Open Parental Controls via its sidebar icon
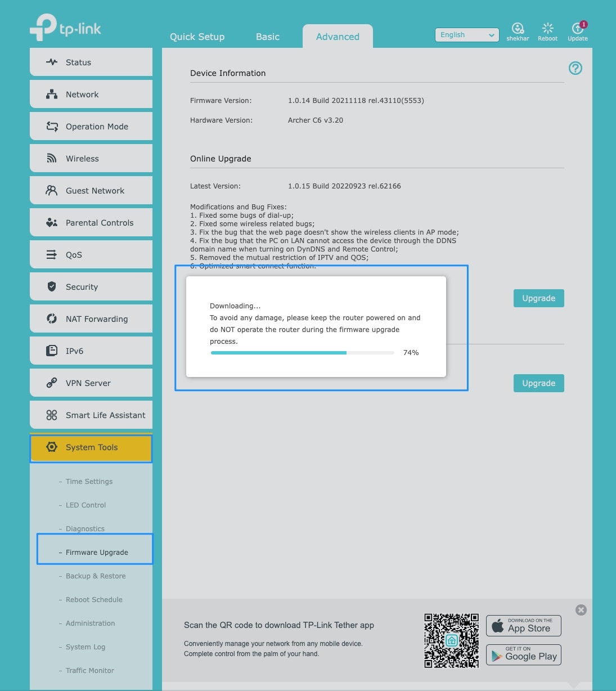This screenshot has width=616, height=691. pos(52,222)
